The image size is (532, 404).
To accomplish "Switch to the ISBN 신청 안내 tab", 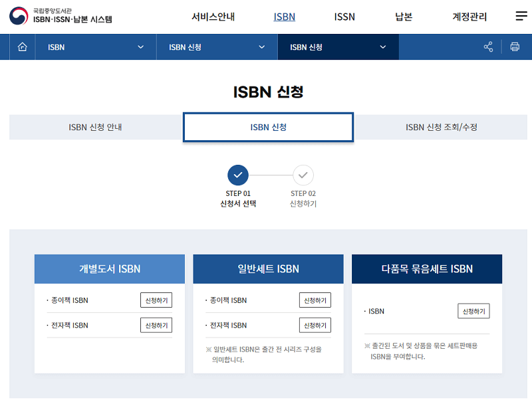I will (x=96, y=126).
